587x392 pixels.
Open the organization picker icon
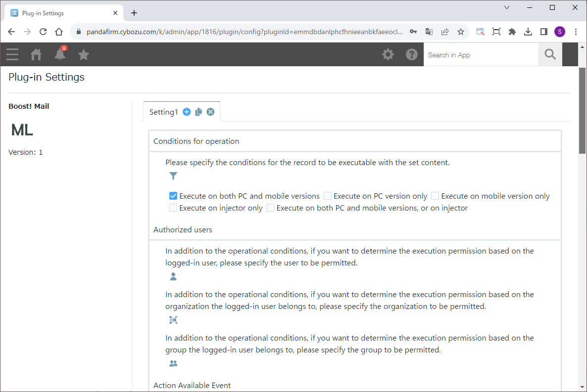click(x=173, y=320)
